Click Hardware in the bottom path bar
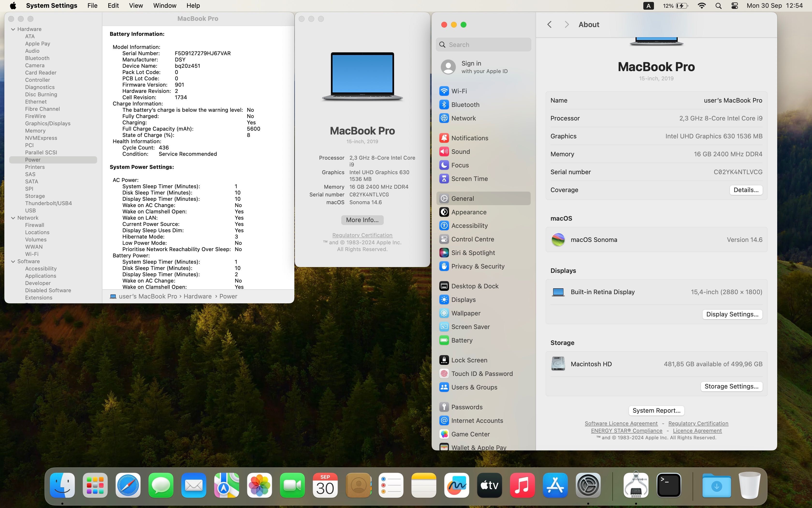Screen dimensions: 812x508 point(197,296)
